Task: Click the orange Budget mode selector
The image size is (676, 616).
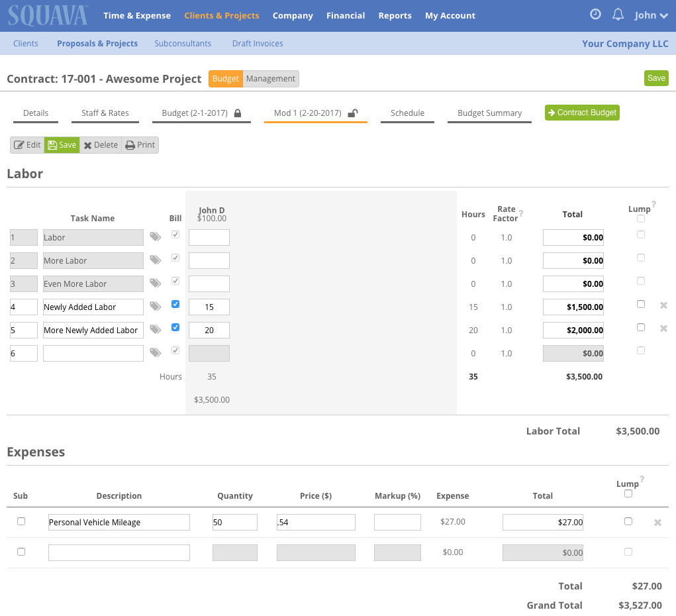Action: pos(225,78)
